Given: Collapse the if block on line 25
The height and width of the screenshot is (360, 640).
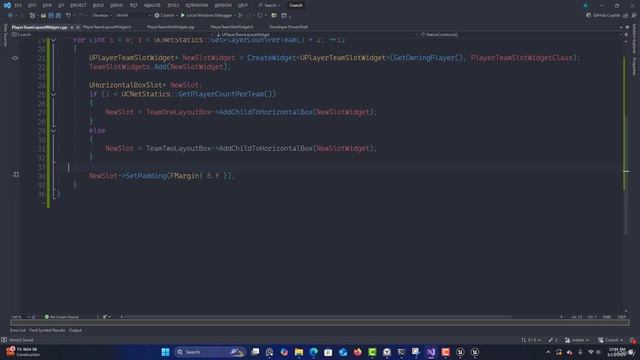Looking at the screenshot, I should click(53, 94).
